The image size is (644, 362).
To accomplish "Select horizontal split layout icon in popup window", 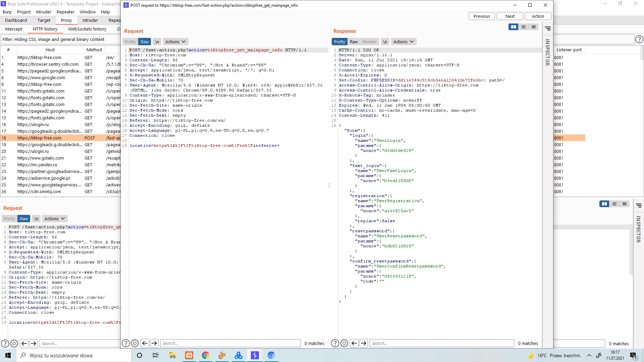I will [x=524, y=27].
